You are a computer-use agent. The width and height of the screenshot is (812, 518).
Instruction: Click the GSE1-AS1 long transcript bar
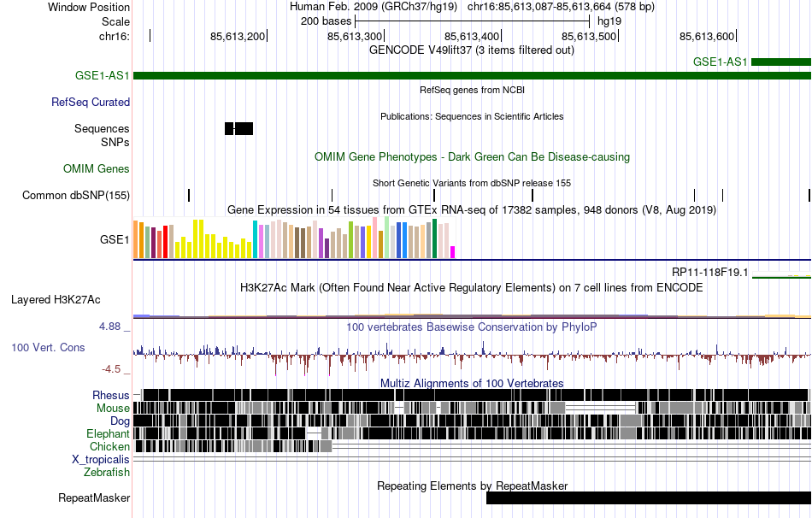tap(472, 75)
